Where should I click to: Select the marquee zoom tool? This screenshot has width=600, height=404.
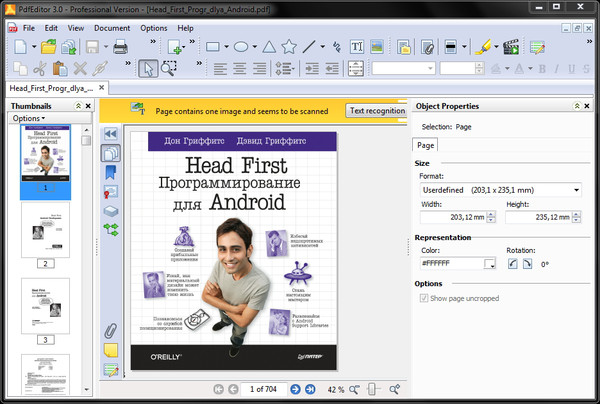[x=168, y=68]
